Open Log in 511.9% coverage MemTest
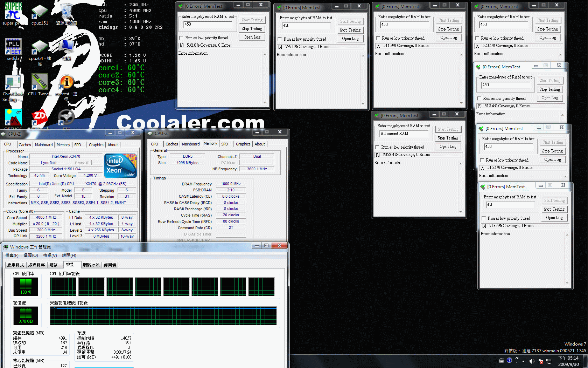The height and width of the screenshot is (368, 588). [x=449, y=38]
